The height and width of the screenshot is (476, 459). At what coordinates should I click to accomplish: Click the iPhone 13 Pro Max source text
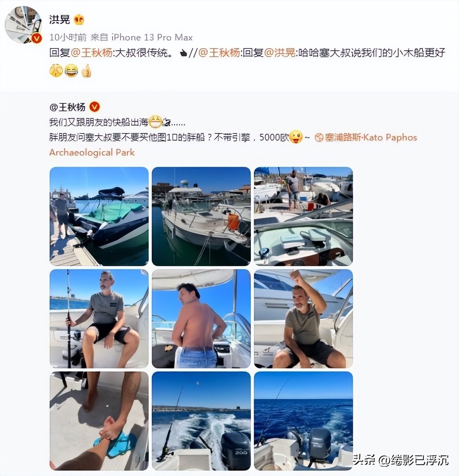click(152, 37)
